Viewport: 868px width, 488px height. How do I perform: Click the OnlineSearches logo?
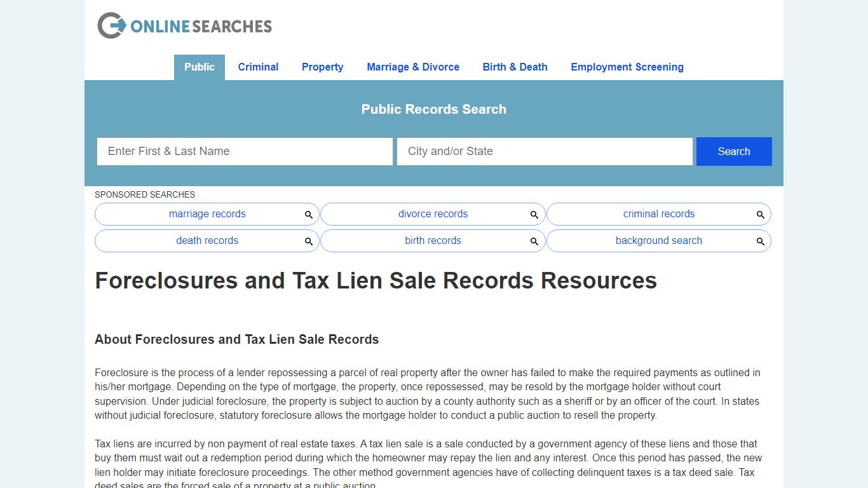tap(184, 25)
